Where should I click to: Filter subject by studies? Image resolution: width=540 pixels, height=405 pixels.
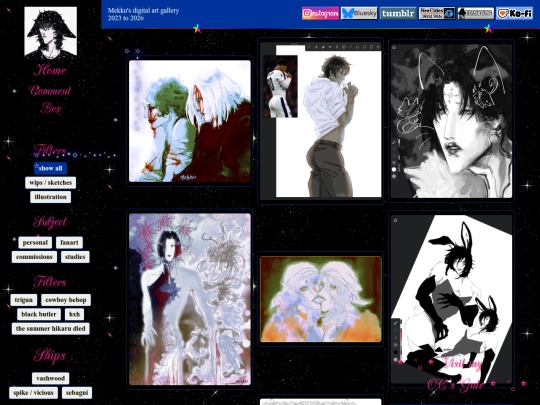tap(75, 257)
